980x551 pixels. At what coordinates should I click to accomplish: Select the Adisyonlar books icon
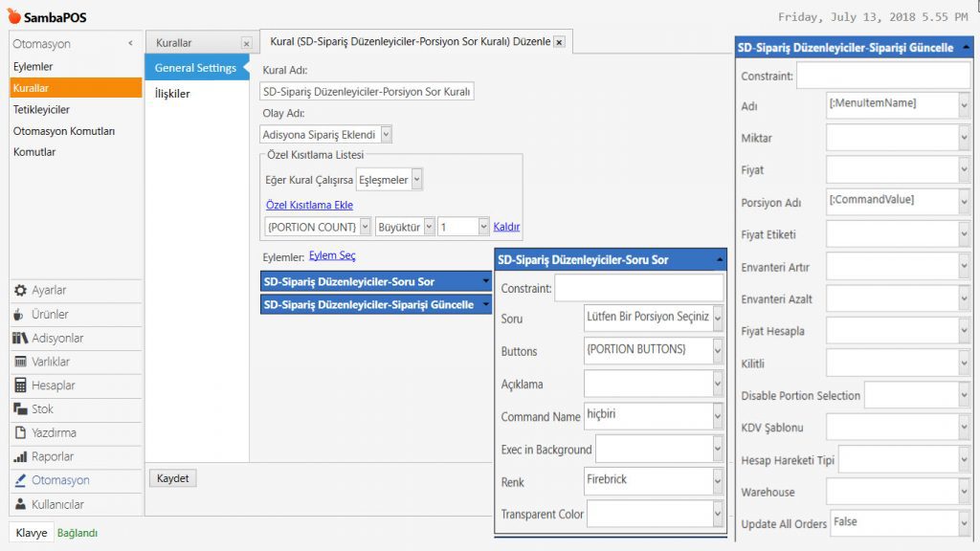(x=20, y=339)
